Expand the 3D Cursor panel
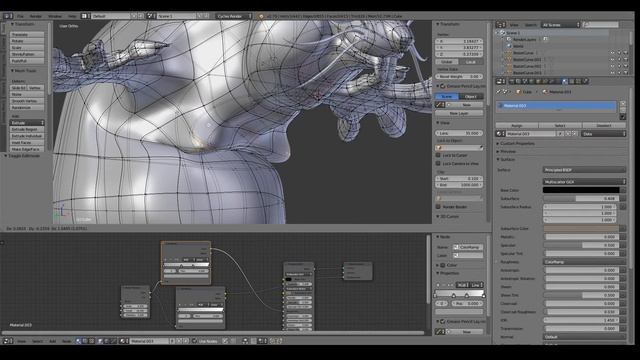 pos(447,217)
